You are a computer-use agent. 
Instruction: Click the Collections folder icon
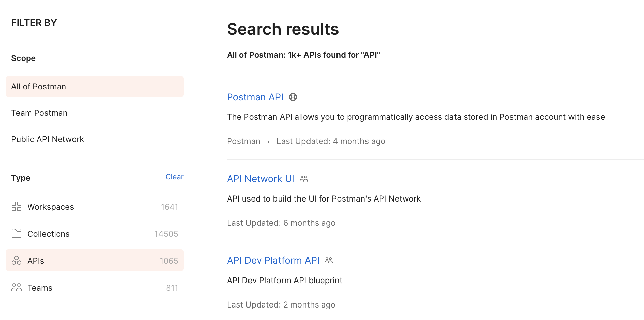pyautogui.click(x=17, y=233)
